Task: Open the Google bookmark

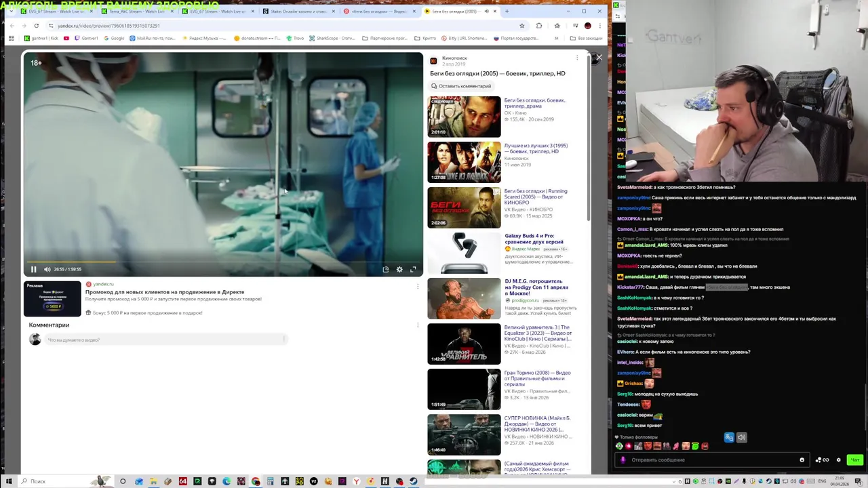Action: (114, 39)
